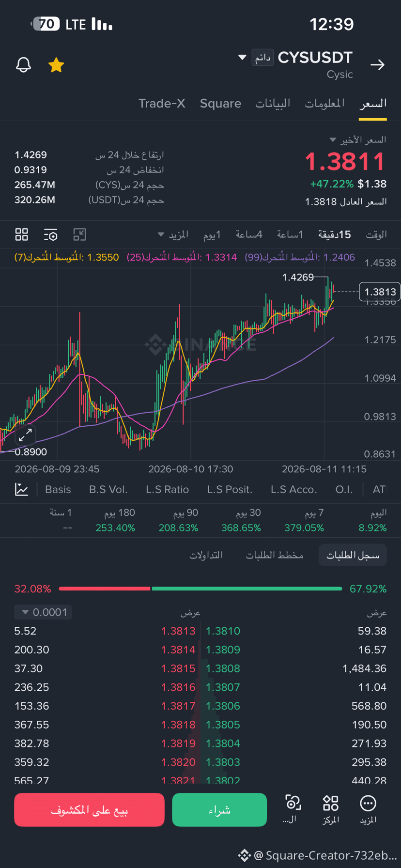The width and height of the screenshot is (401, 868).
Task: Select the السعر tab
Action: tap(373, 103)
